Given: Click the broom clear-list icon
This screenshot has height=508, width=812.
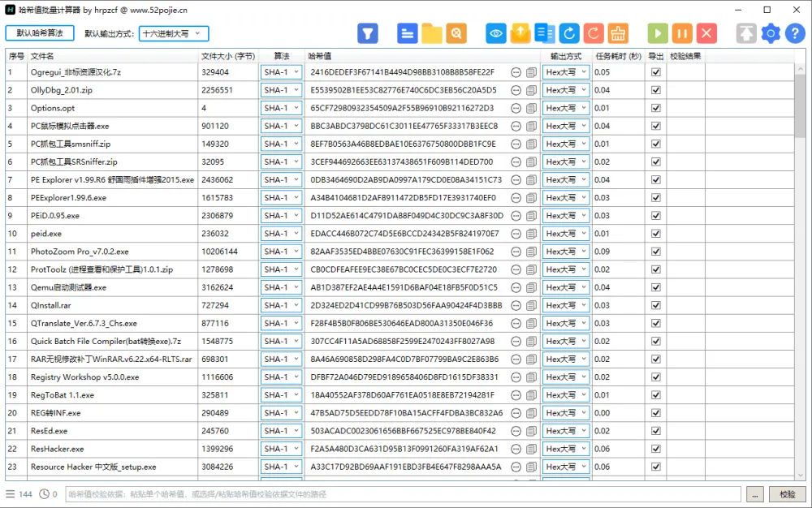Looking at the screenshot, I should click(618, 33).
